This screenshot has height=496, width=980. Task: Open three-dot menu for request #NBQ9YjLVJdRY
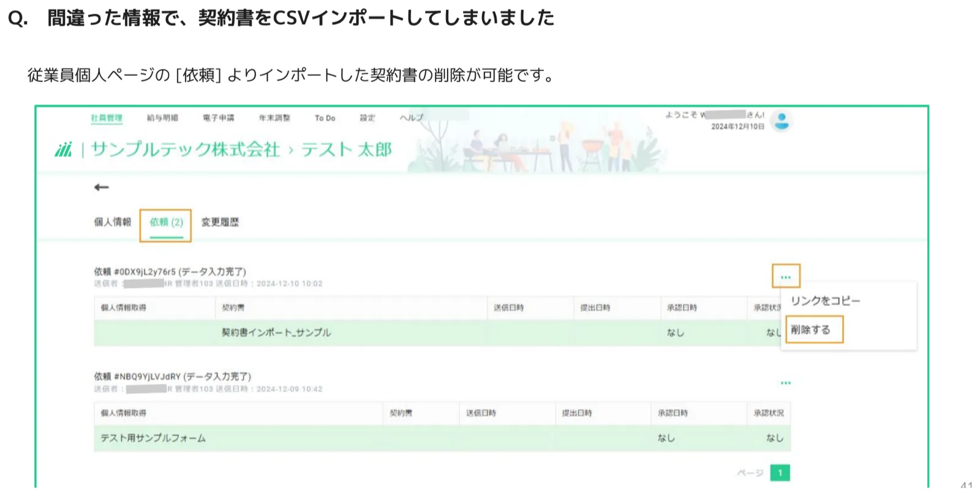point(786,383)
